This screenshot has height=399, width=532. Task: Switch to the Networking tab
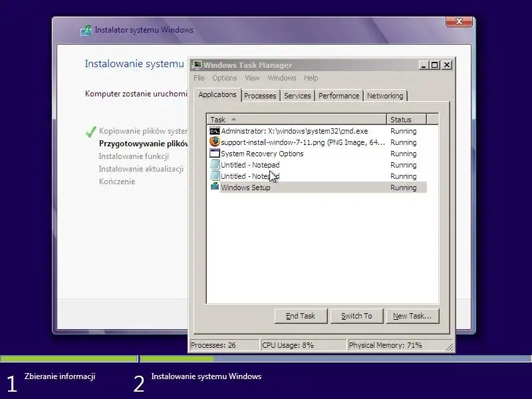pos(385,96)
